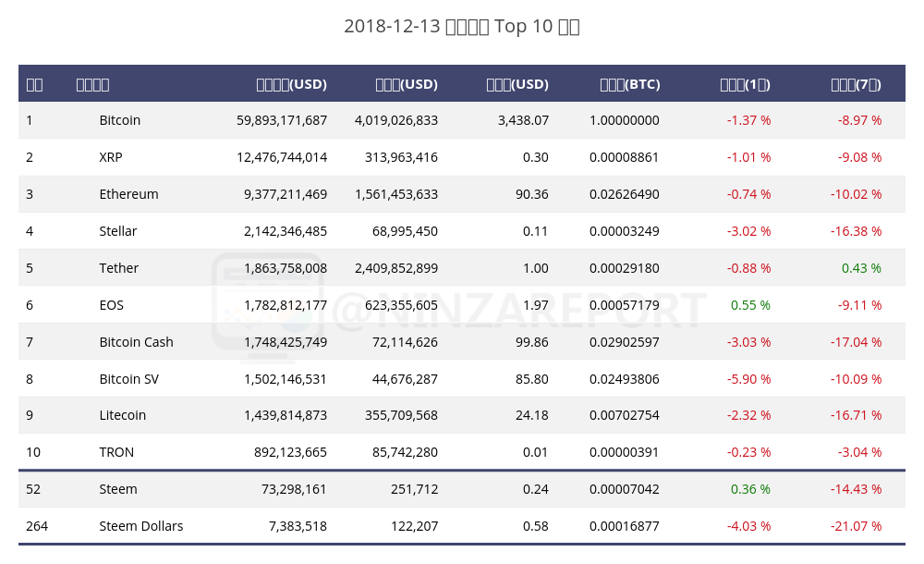
Task: Click EOS USD price 1.97
Action: (x=536, y=305)
